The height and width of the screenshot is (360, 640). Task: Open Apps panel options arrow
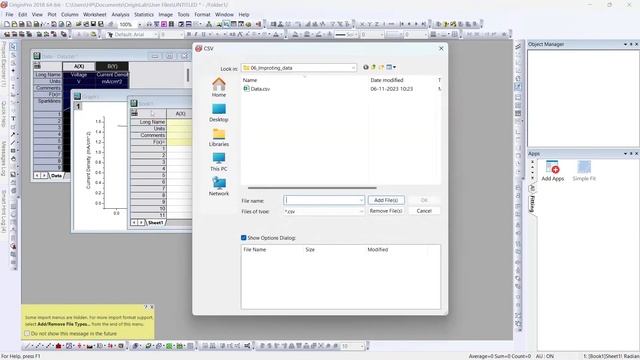click(625, 153)
